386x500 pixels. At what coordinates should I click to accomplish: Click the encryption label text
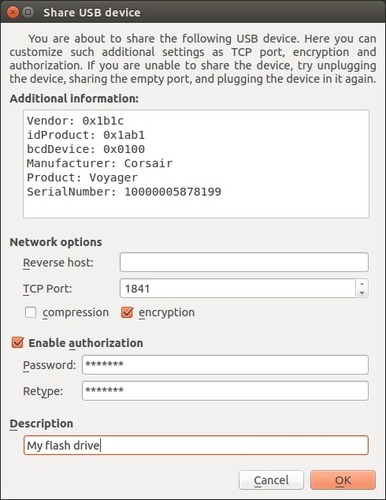click(x=166, y=312)
